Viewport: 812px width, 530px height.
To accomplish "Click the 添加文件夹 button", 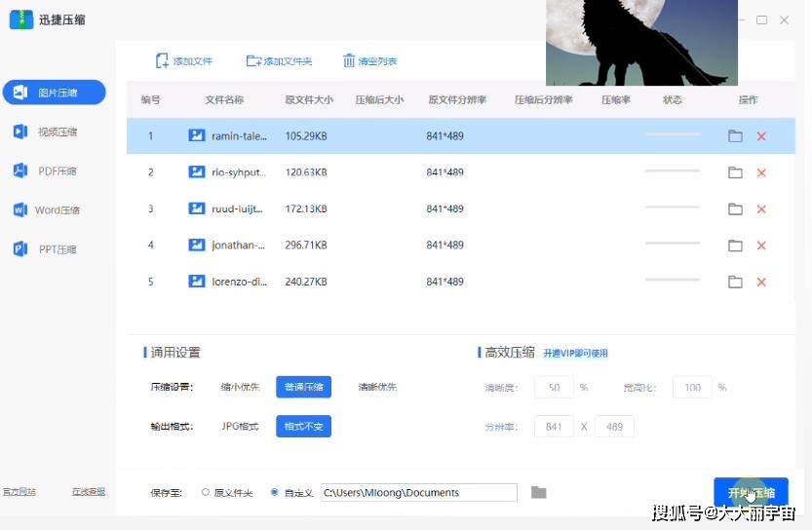I will click(x=279, y=61).
